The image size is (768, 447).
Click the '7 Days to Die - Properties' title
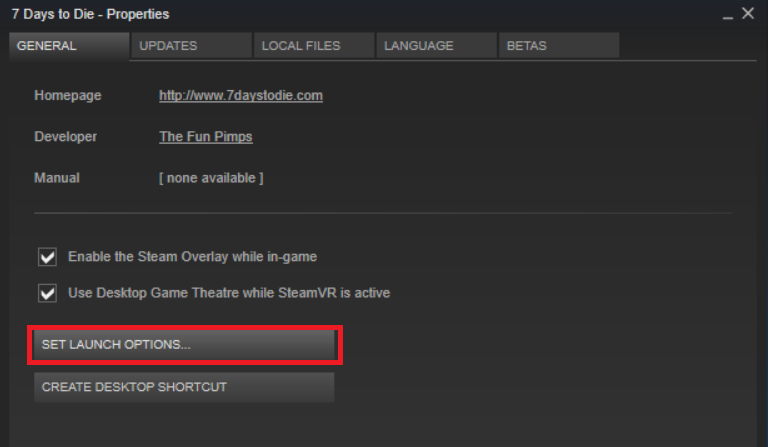(91, 14)
